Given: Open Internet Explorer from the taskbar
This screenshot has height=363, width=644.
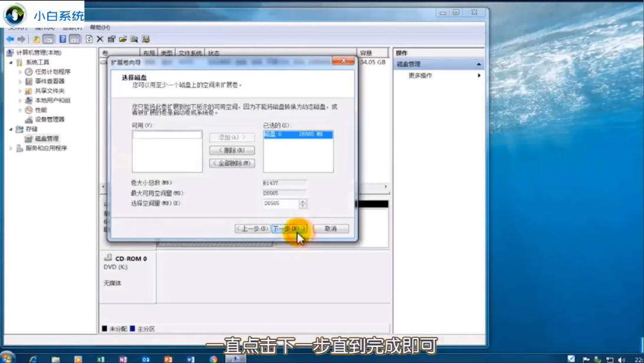Looking at the screenshot, I should tap(33, 359).
